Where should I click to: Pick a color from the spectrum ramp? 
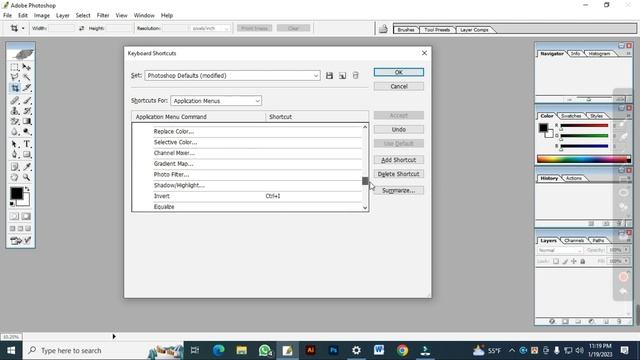coord(584,160)
